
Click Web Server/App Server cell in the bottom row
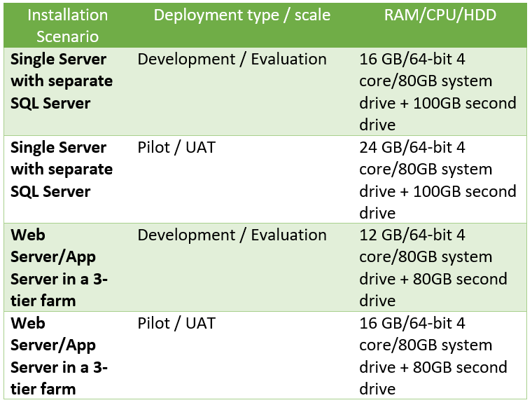[59, 356]
